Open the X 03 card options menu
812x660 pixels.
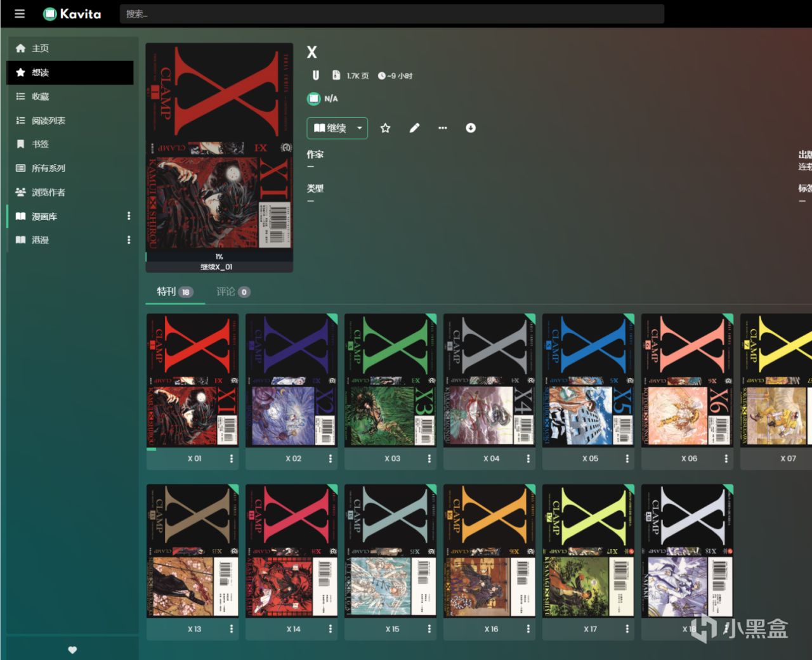(429, 458)
